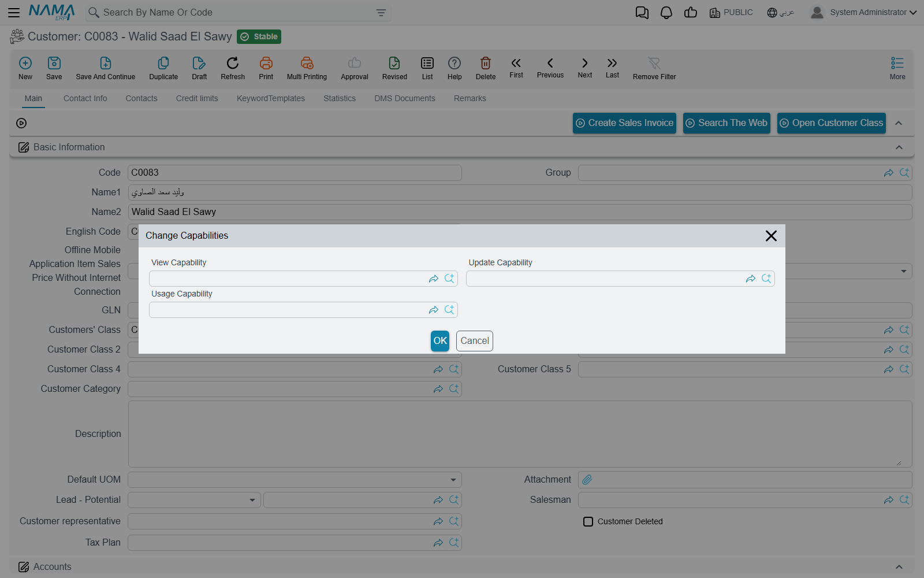The width and height of the screenshot is (924, 578).
Task: Open the Contacts tab
Action: [x=141, y=98]
